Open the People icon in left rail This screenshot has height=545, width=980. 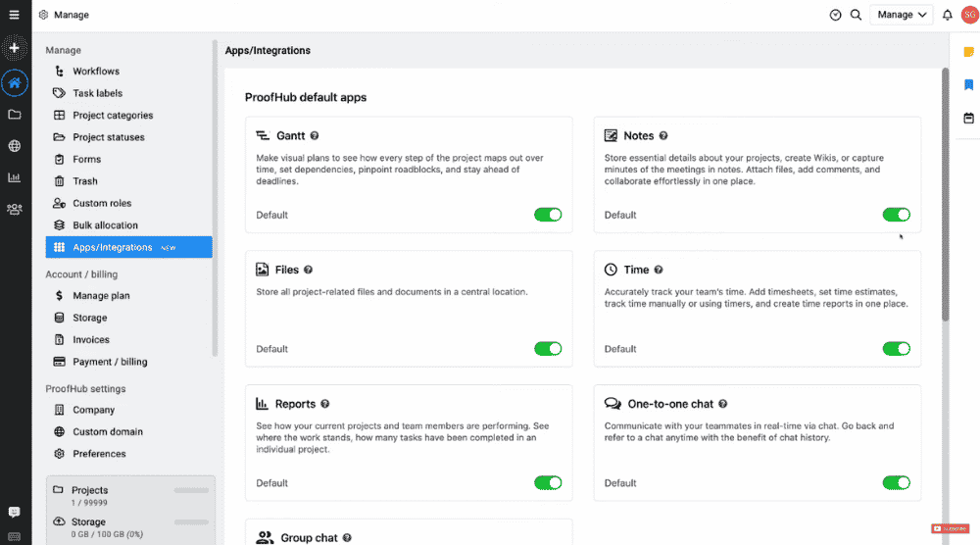(x=15, y=210)
